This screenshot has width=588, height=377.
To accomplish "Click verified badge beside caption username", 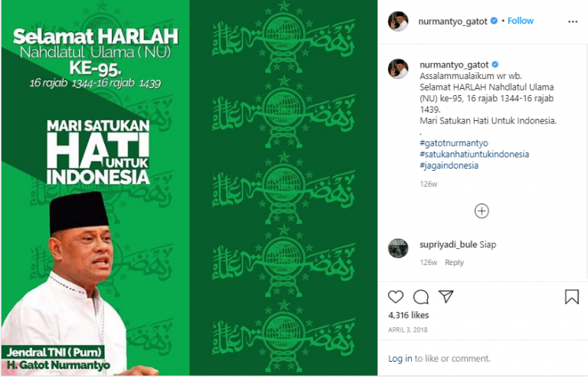I will pyautogui.click(x=495, y=64).
